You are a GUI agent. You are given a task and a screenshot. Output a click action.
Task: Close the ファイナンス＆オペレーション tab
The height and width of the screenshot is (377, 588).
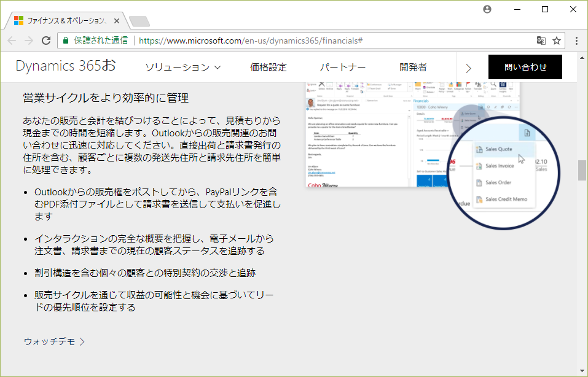pyautogui.click(x=117, y=21)
